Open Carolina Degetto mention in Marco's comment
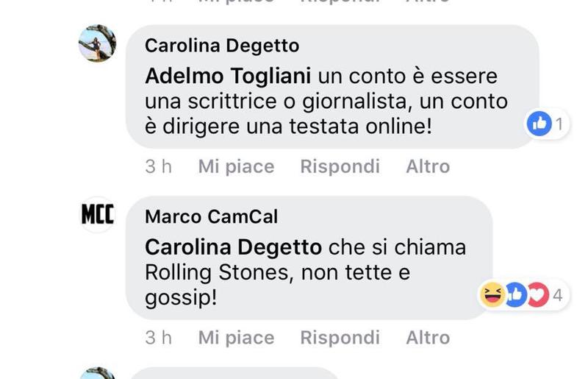The image size is (588, 379). [x=233, y=247]
